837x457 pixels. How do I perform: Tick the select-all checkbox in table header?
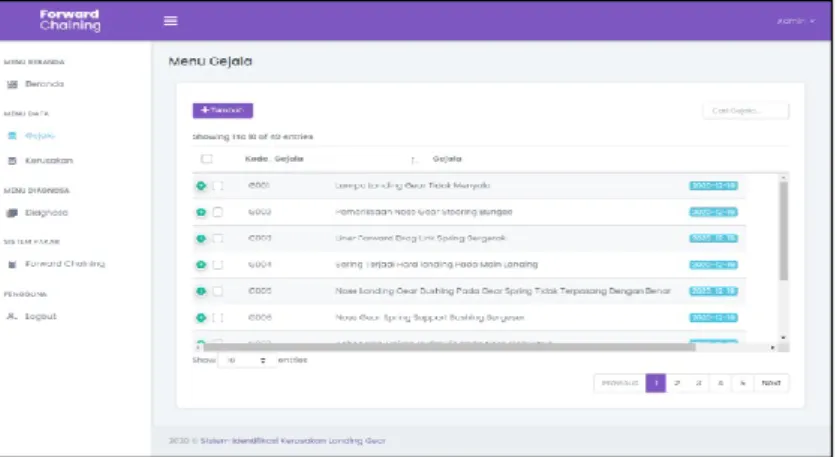pyautogui.click(x=207, y=159)
